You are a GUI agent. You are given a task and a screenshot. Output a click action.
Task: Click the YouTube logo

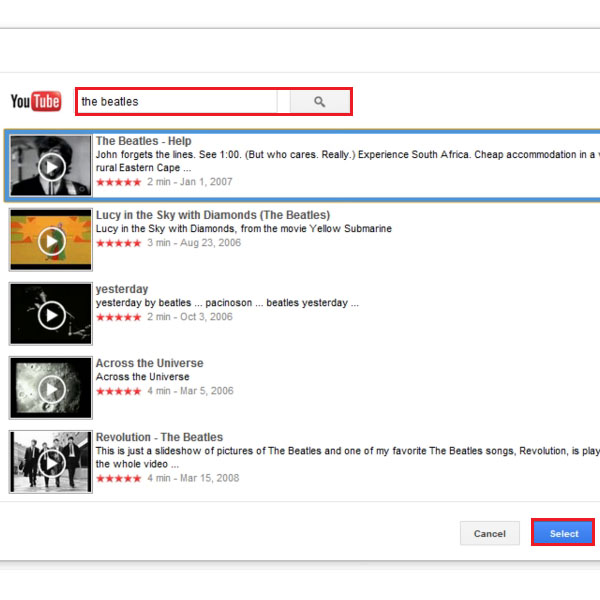click(36, 101)
